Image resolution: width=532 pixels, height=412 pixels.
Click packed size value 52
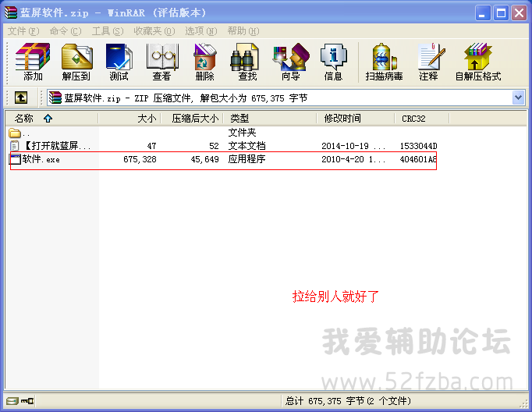click(214, 146)
